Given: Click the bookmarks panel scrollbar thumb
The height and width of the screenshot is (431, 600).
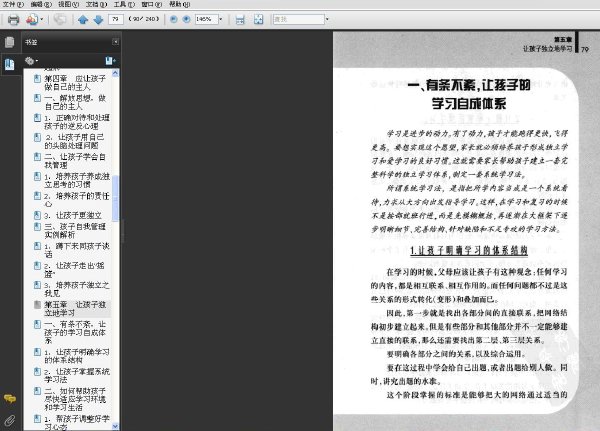Looking at the screenshot, I should click(x=116, y=199).
